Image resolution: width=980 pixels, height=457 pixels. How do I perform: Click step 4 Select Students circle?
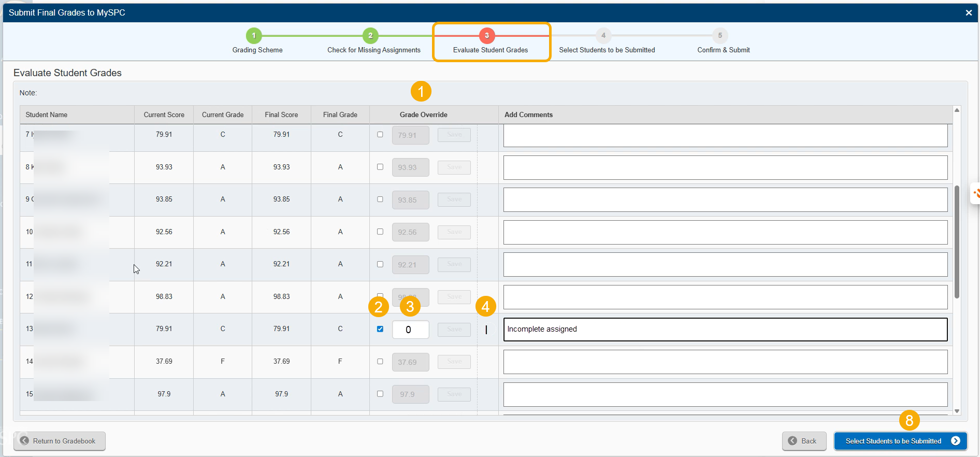(603, 36)
